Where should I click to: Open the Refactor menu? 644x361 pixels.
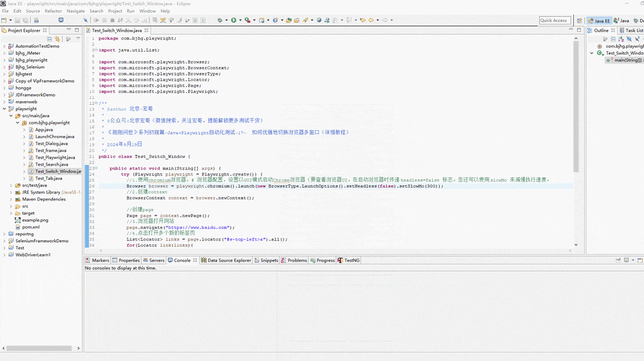[53, 11]
